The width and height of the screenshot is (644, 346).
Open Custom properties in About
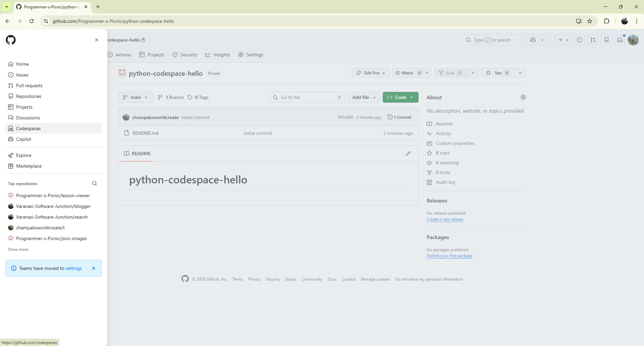click(x=455, y=143)
